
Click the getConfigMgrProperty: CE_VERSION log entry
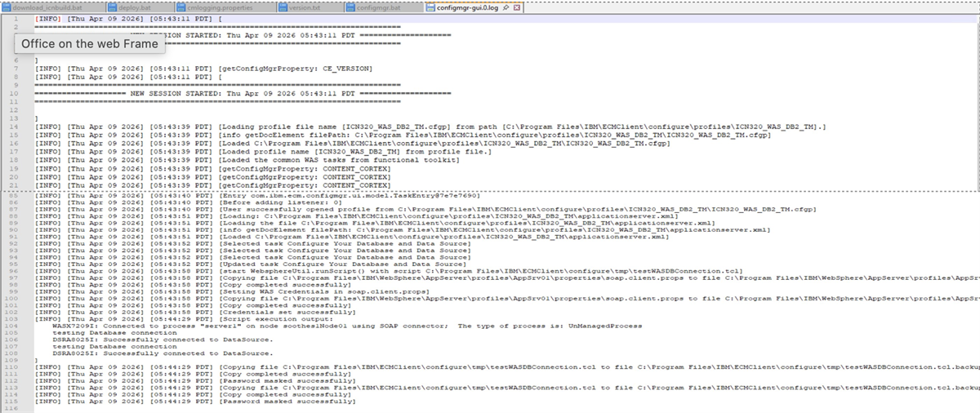click(204, 69)
